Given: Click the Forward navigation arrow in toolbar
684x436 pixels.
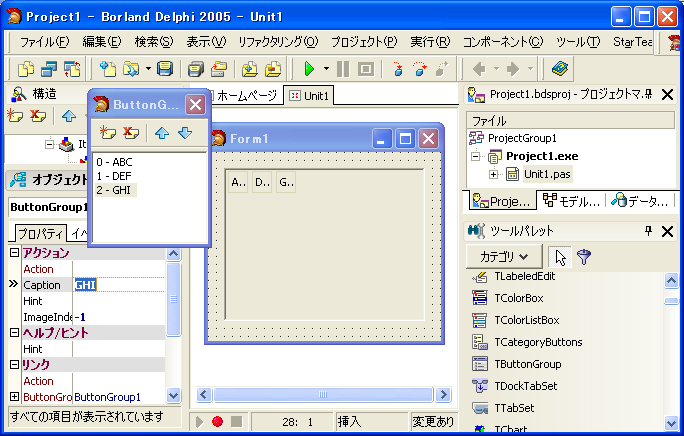Looking at the screenshot, I should 513,69.
